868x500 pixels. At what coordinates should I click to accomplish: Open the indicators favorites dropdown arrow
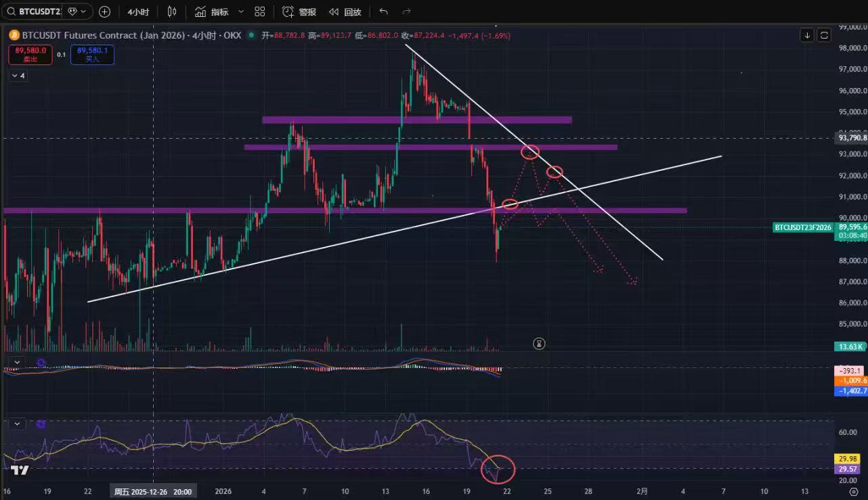click(241, 12)
